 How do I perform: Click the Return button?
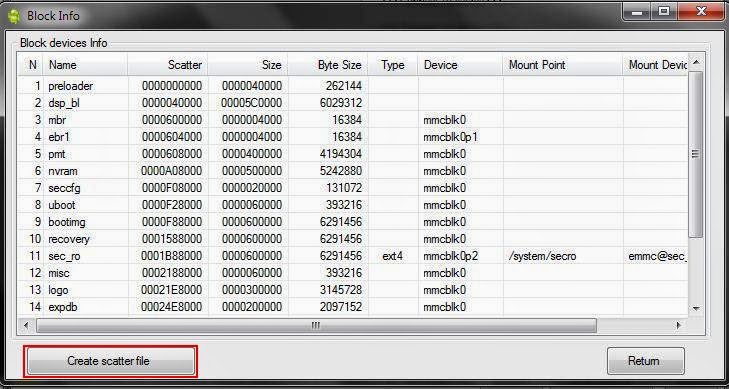pyautogui.click(x=645, y=361)
